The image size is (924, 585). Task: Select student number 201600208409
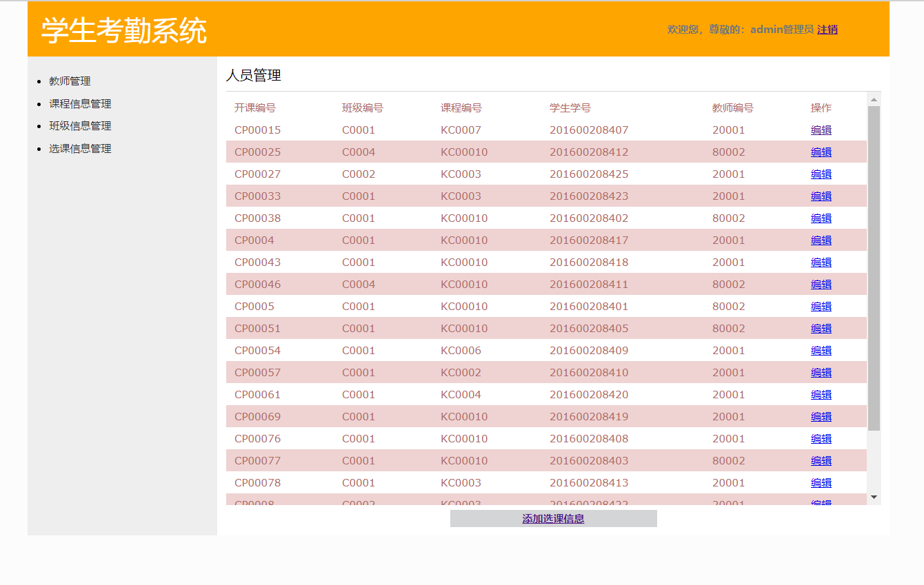589,351
